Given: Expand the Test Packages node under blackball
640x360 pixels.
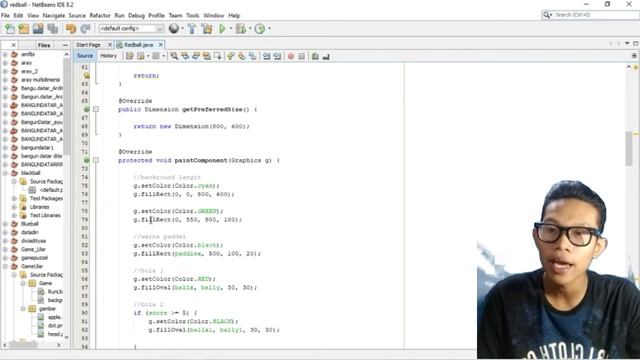Looking at the screenshot, I should tap(14, 198).
